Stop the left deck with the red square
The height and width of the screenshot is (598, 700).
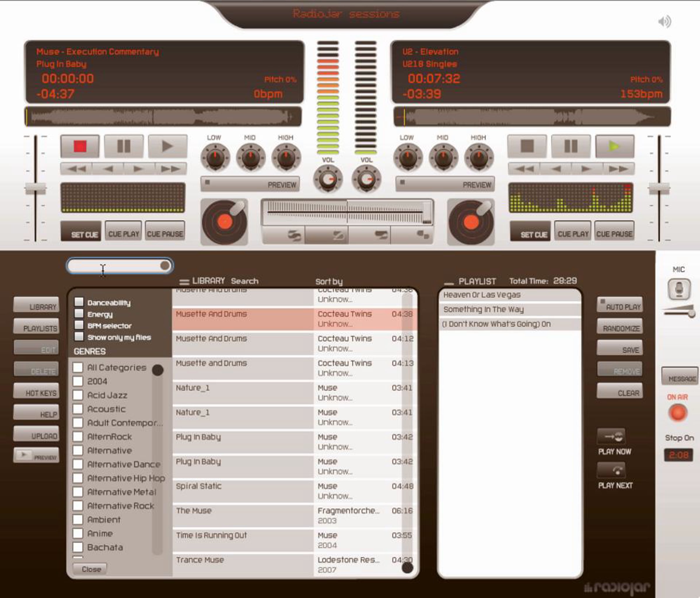[80, 146]
